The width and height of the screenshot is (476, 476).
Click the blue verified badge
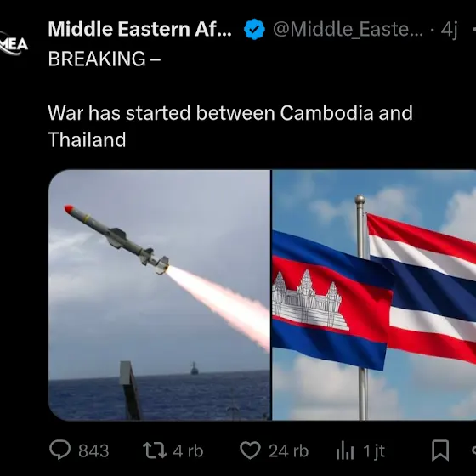tap(254, 29)
